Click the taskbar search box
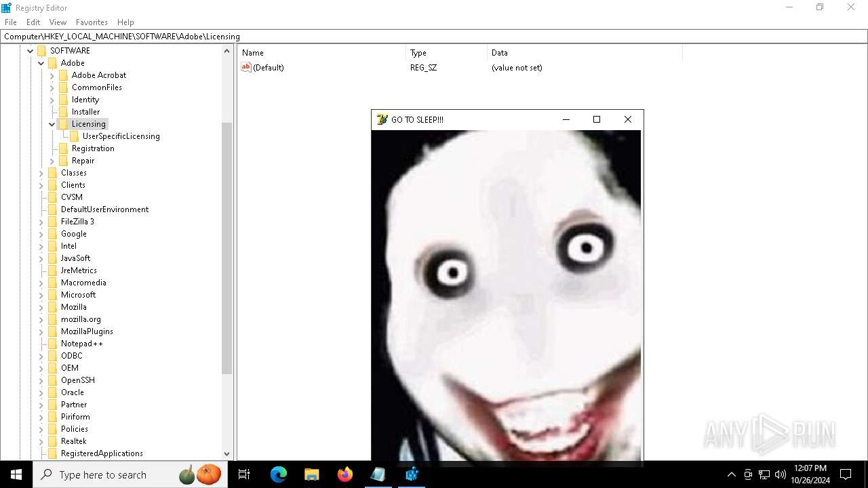Screen dimensions: 868x488 pyautogui.click(x=130, y=474)
